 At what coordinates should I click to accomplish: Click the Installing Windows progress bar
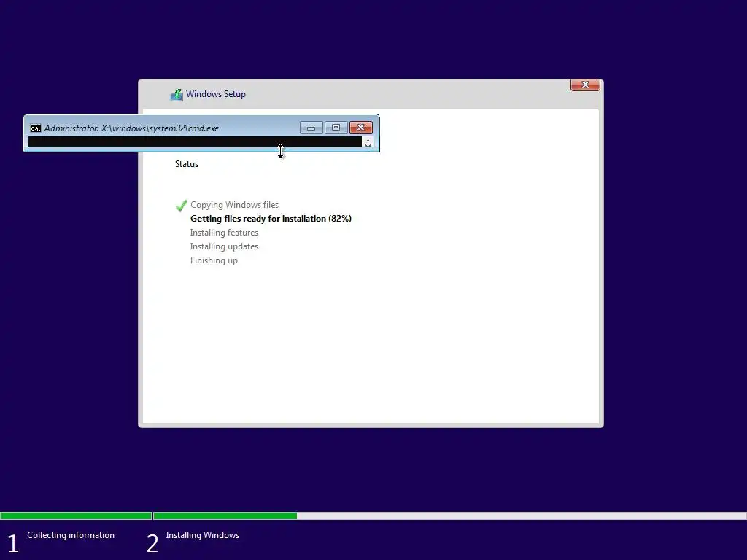(449, 516)
